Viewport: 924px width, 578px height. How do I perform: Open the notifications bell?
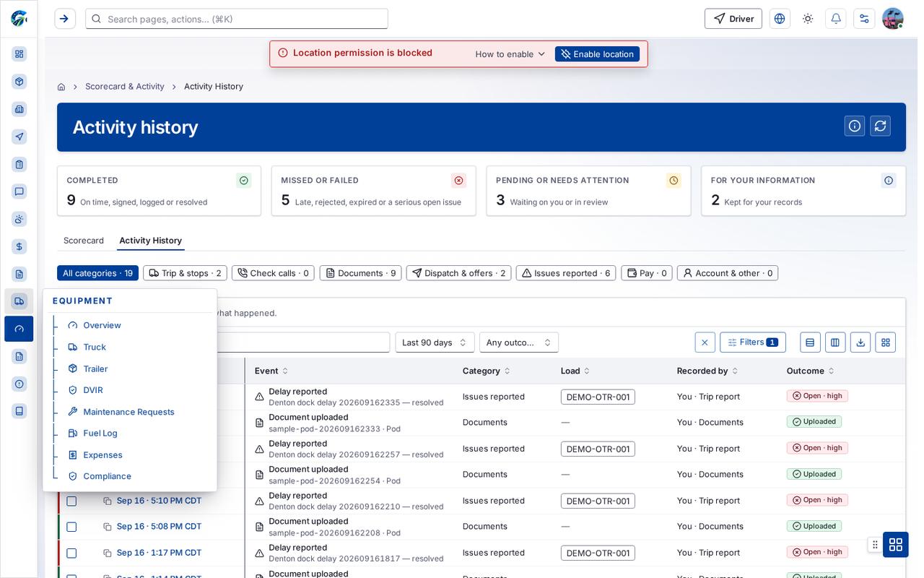[x=836, y=19]
